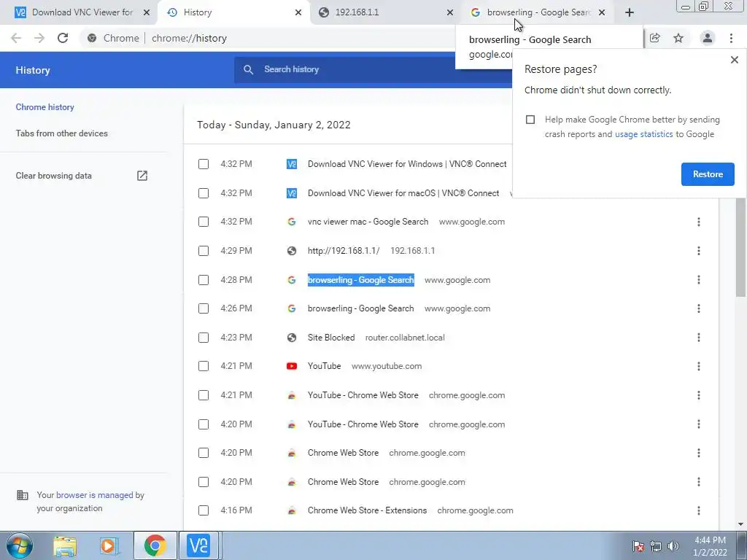The width and height of the screenshot is (747, 560).
Task: Tick the 4:28 PM browserling entry checkbox
Action: click(204, 280)
